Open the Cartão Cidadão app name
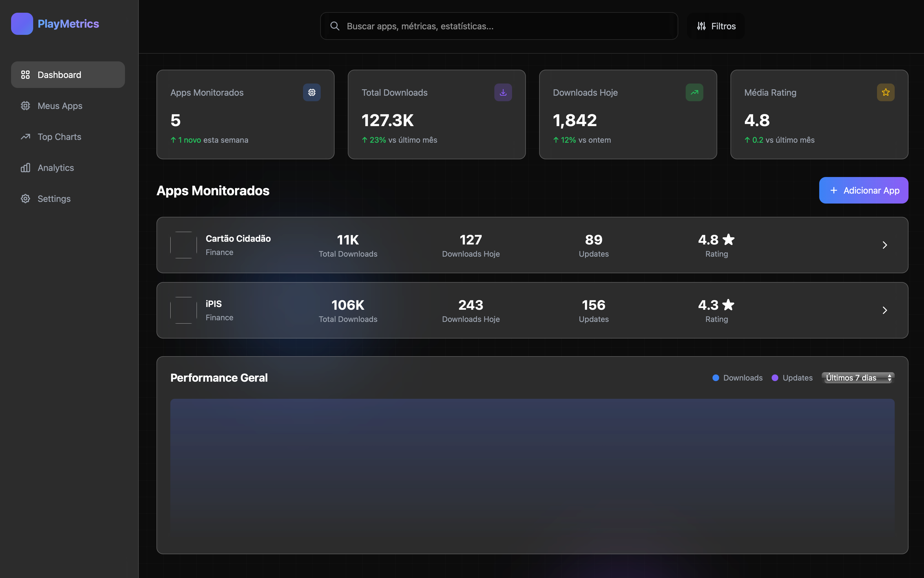 click(x=238, y=239)
